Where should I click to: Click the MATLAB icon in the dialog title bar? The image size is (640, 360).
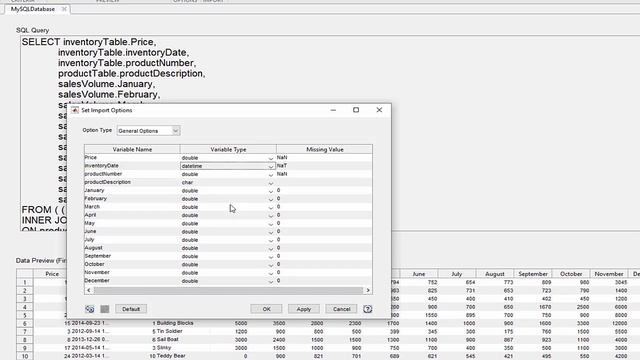75,110
